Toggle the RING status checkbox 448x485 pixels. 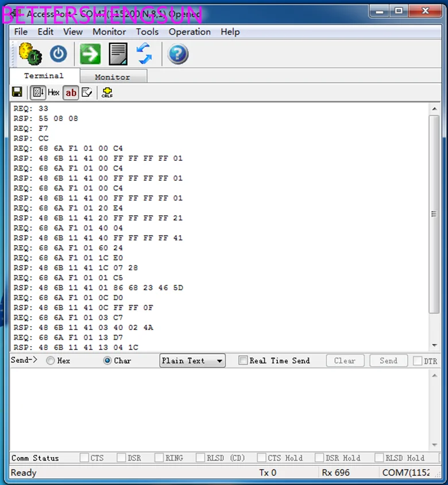tap(159, 458)
